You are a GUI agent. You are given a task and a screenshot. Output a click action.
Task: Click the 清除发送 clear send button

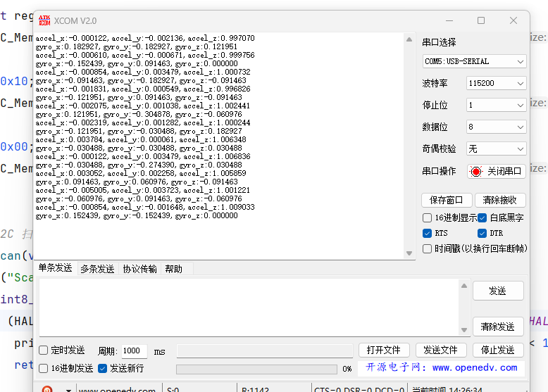pos(498,327)
